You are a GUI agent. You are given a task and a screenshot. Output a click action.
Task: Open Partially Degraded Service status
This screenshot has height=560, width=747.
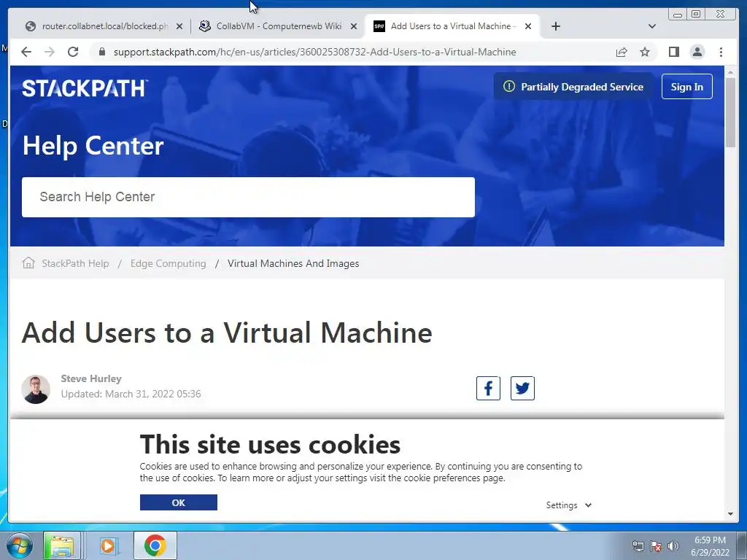[x=573, y=87]
